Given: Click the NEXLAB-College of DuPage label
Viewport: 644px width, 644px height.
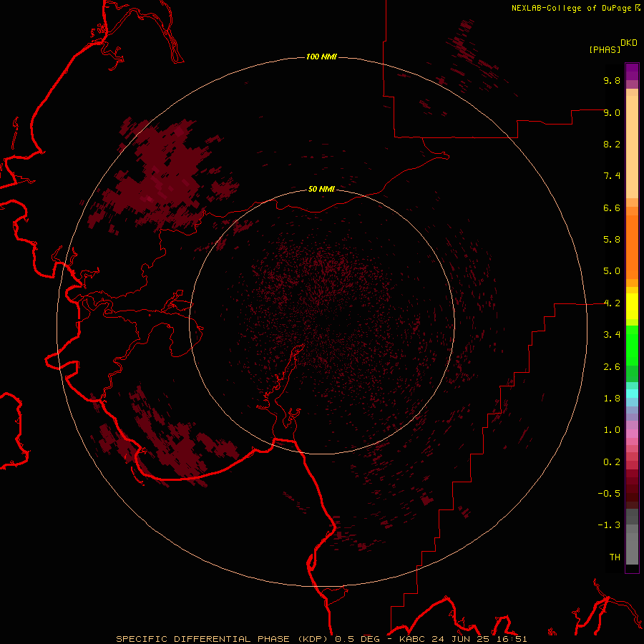Looking at the screenshot, I should click(571, 8).
